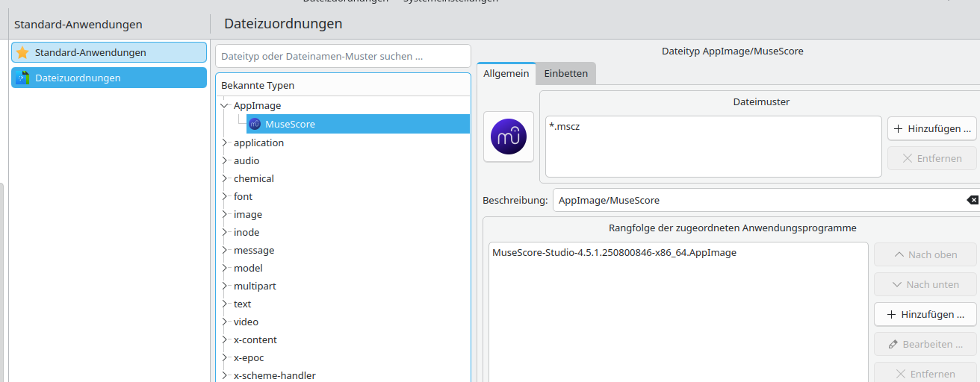Expand the video type group
This screenshot has height=382, width=980.
pyautogui.click(x=224, y=322)
